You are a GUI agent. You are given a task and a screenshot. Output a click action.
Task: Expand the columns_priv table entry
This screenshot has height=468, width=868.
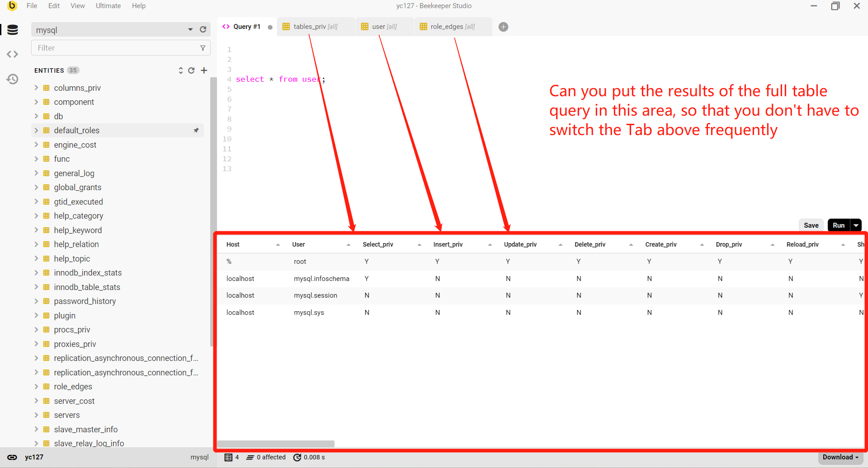pos(36,88)
